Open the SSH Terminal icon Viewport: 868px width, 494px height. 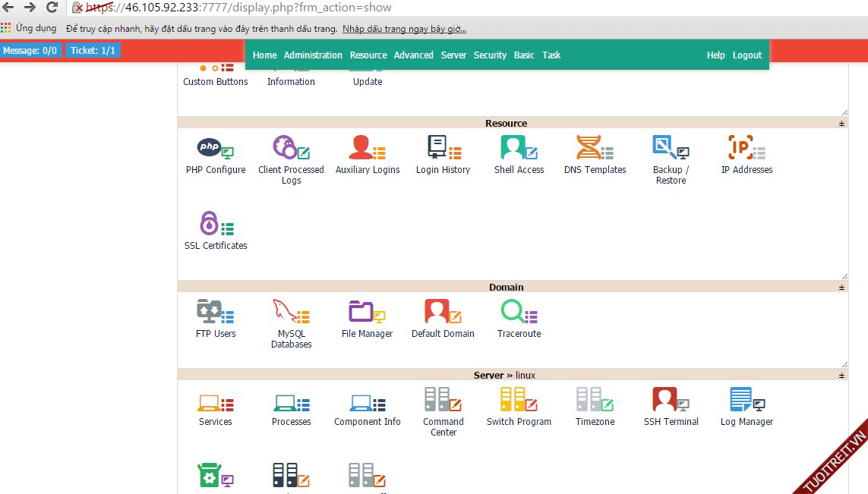(671, 401)
